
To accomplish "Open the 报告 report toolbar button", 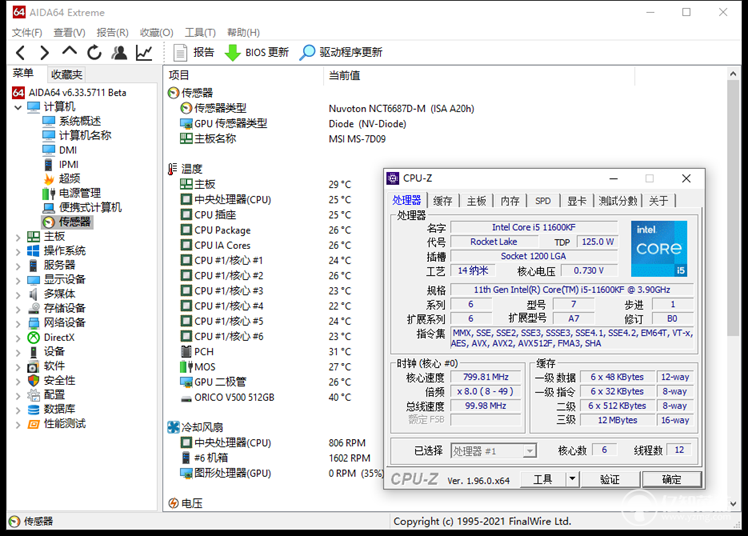I will pos(194,52).
